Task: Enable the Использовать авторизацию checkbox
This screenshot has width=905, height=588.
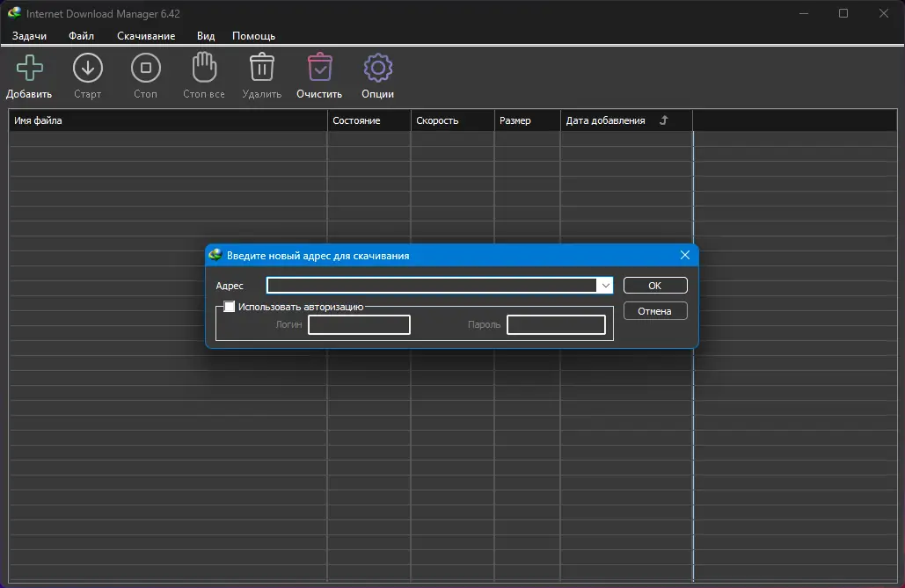Action: coord(230,307)
